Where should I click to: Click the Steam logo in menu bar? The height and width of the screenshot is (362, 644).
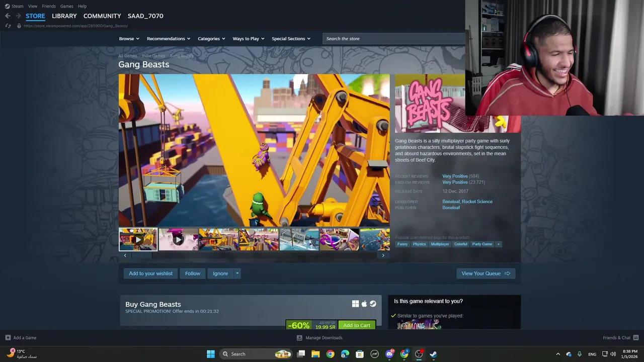point(7,6)
